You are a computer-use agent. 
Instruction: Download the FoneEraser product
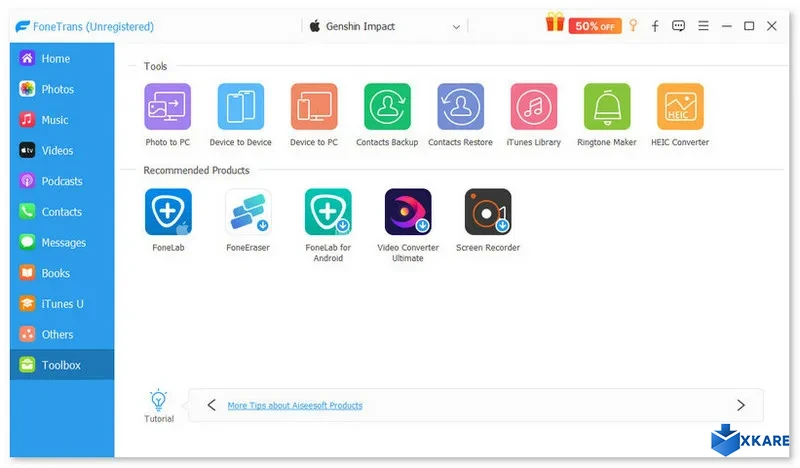point(248,212)
